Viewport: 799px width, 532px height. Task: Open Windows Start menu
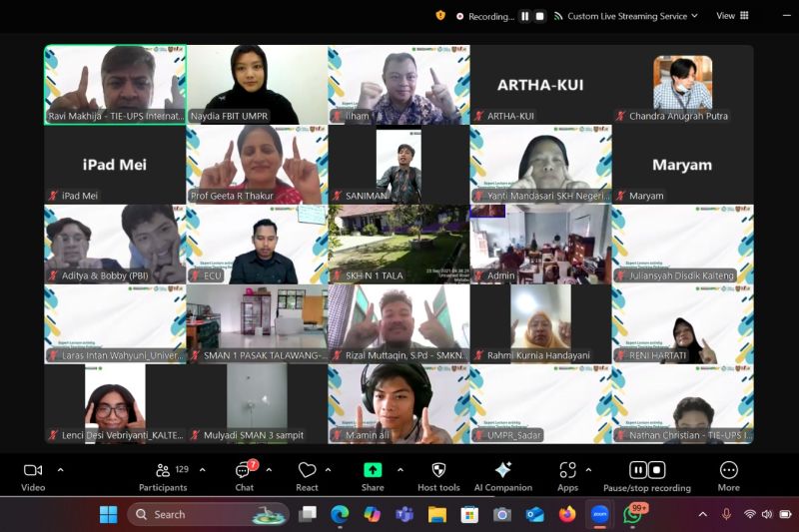click(x=108, y=515)
